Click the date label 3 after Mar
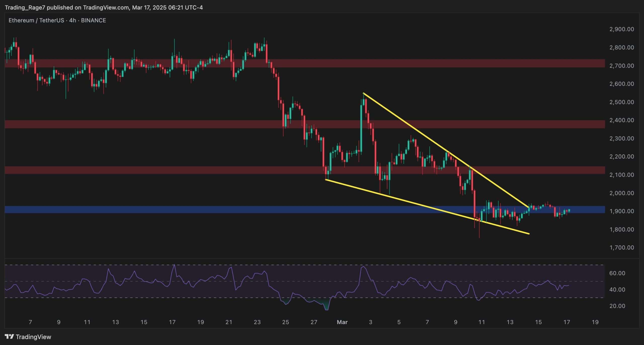Image resolution: width=644 pixels, height=345 pixels. 370,322
